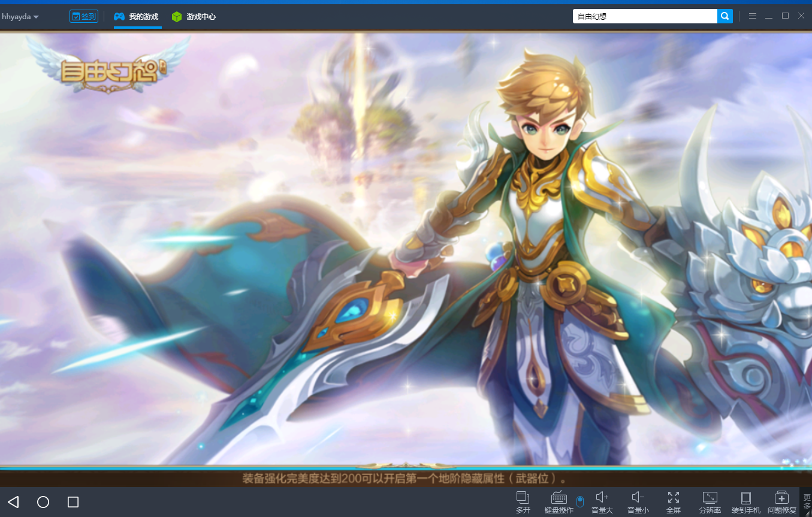Viewport: 812px width, 517px height.
Task: Open the hhyayda account dropdown
Action: tap(20, 17)
